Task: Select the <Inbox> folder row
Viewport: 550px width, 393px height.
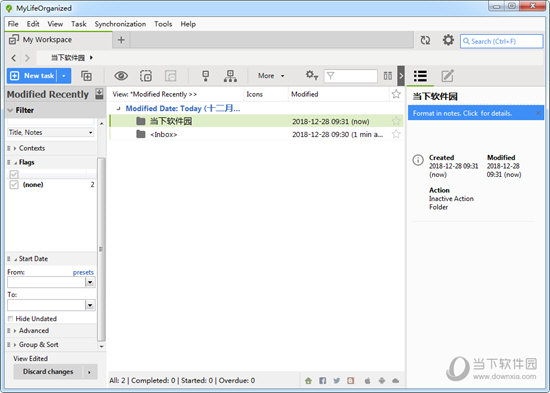Action: [256, 134]
